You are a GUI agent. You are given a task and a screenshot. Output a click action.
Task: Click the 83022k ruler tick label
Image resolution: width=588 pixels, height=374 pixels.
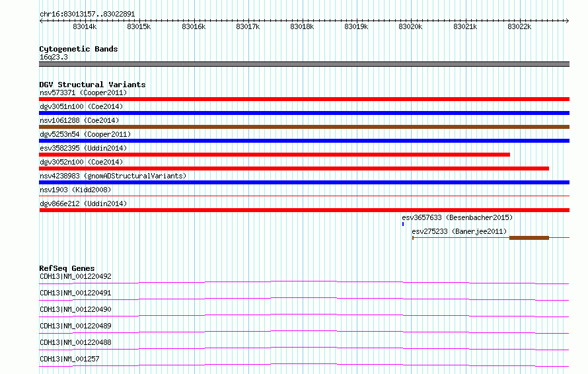point(519,26)
